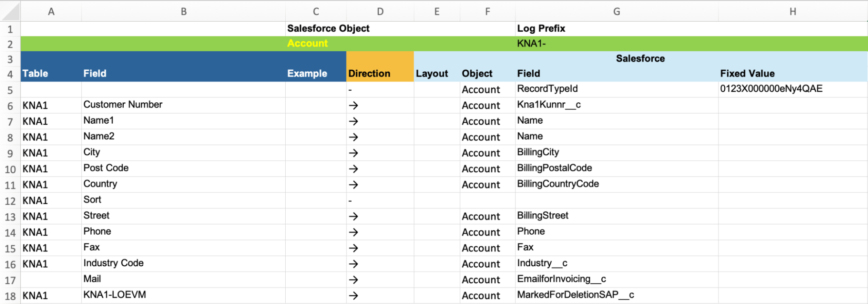Select column B header

tap(183, 12)
